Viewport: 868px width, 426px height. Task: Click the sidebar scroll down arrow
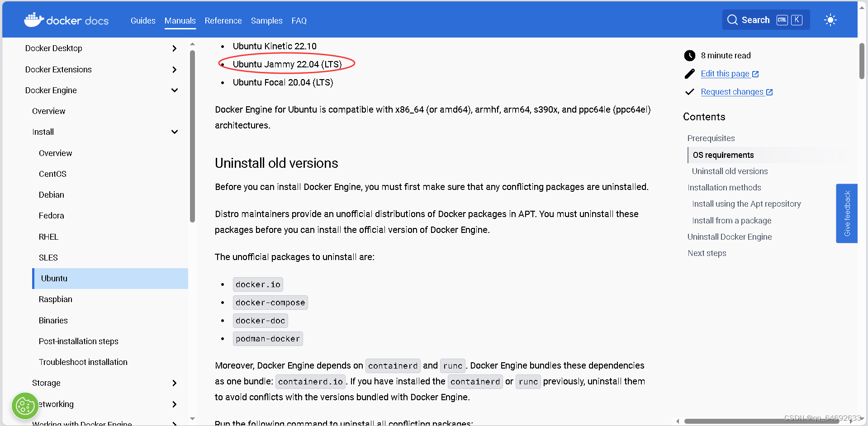tap(192, 419)
